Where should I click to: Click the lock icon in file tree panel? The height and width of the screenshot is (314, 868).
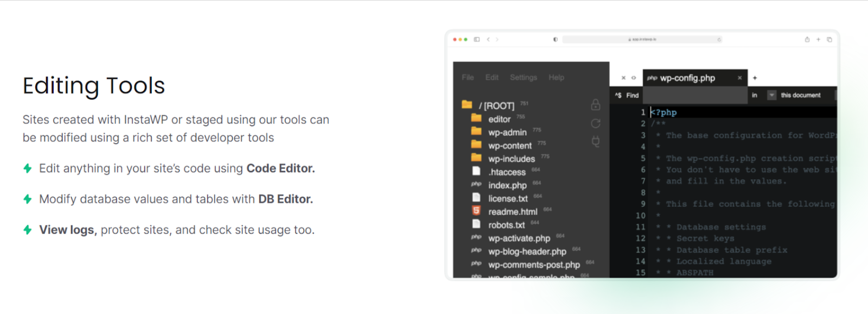coord(595,105)
